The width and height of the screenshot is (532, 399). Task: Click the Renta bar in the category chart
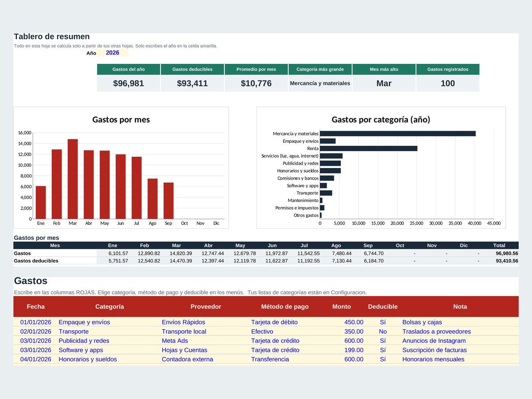click(368, 149)
